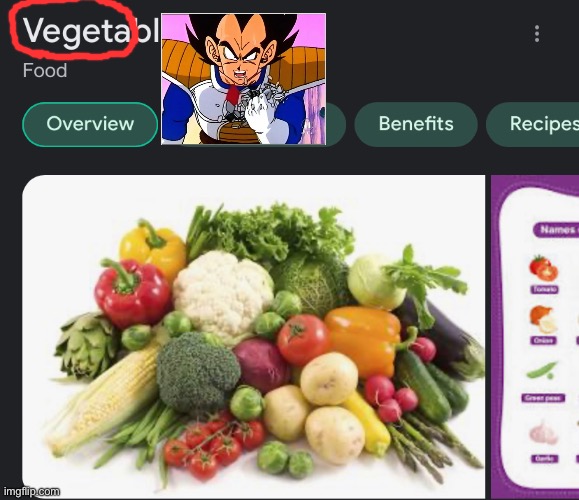The image size is (579, 500).
Task: Open the large assorted vegetables photo
Action: coord(253,336)
